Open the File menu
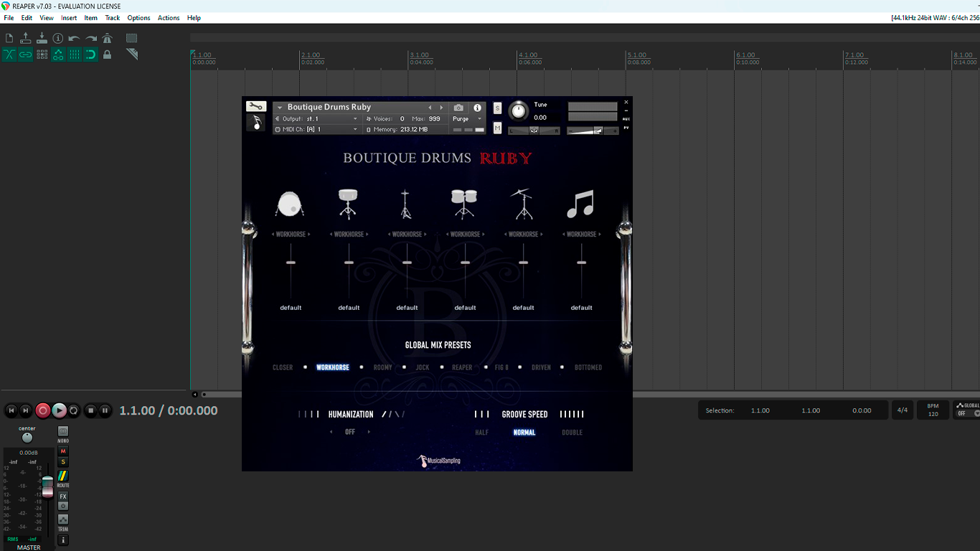 click(x=9, y=18)
